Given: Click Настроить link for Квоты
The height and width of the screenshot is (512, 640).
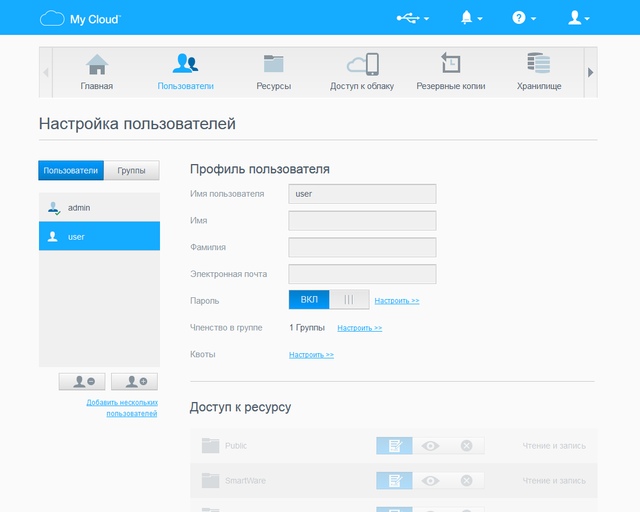Looking at the screenshot, I should [311, 355].
